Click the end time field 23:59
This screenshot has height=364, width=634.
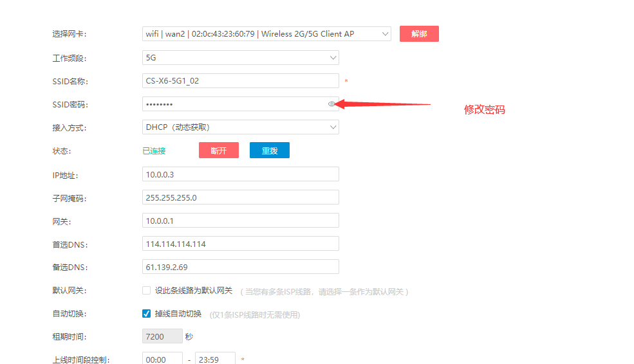pos(215,359)
